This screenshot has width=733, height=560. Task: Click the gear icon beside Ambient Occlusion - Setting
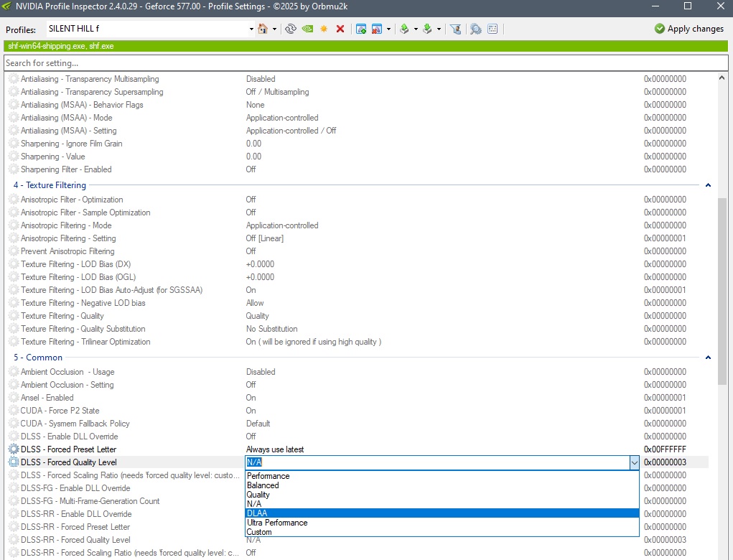coord(14,385)
